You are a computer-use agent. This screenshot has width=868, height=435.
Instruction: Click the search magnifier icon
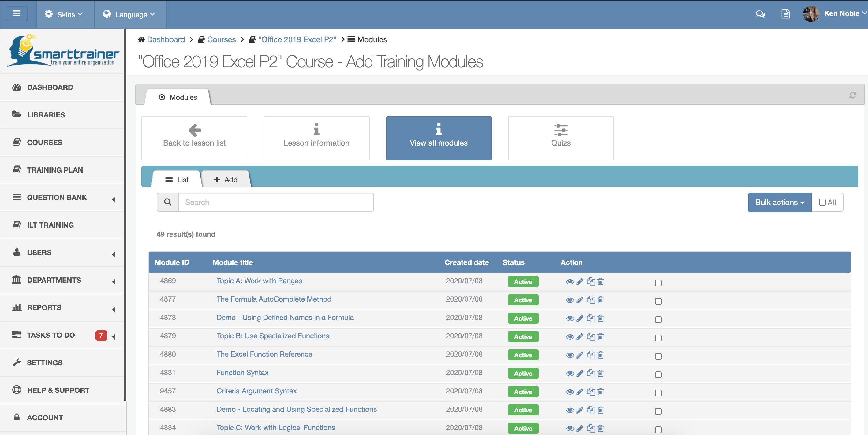pos(167,202)
